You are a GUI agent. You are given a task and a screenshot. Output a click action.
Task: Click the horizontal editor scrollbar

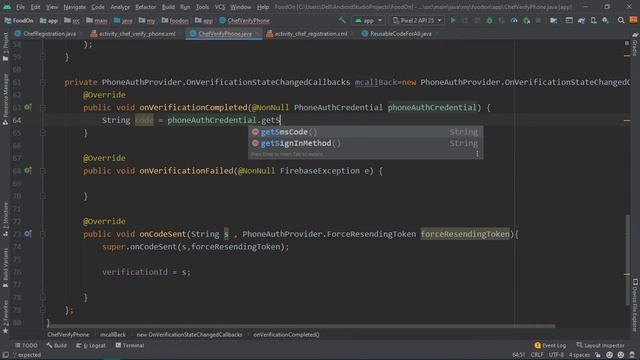point(300,326)
